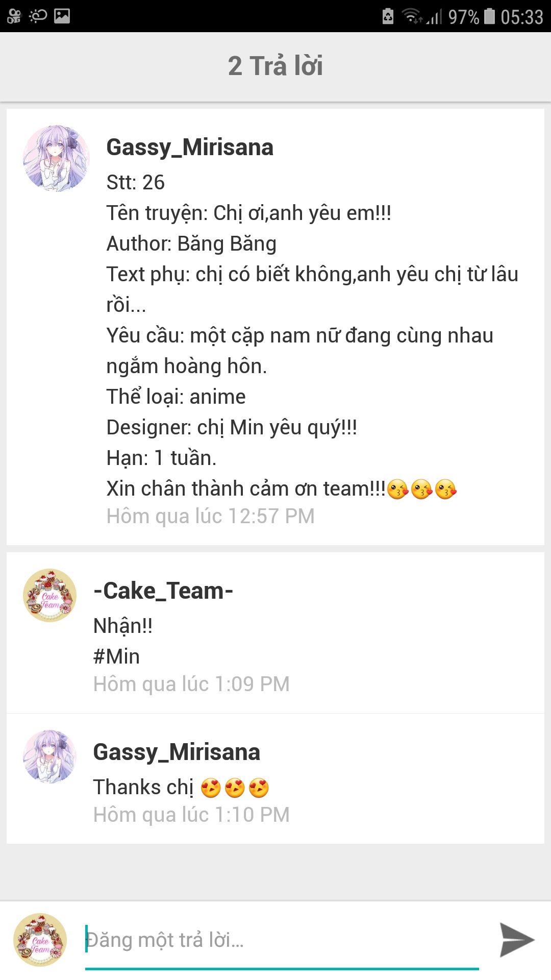
Task: Tap the send arrow icon
Action: 517,940
